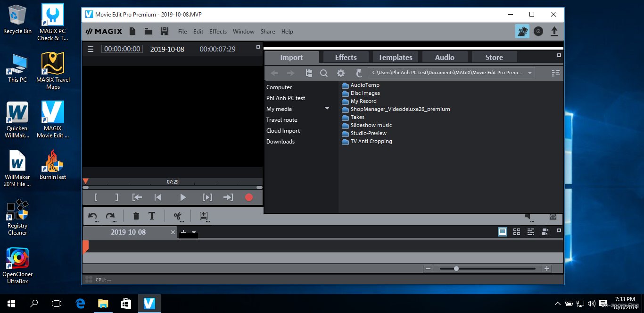
Task: Open preview monitor hamburger menu
Action: 91,49
